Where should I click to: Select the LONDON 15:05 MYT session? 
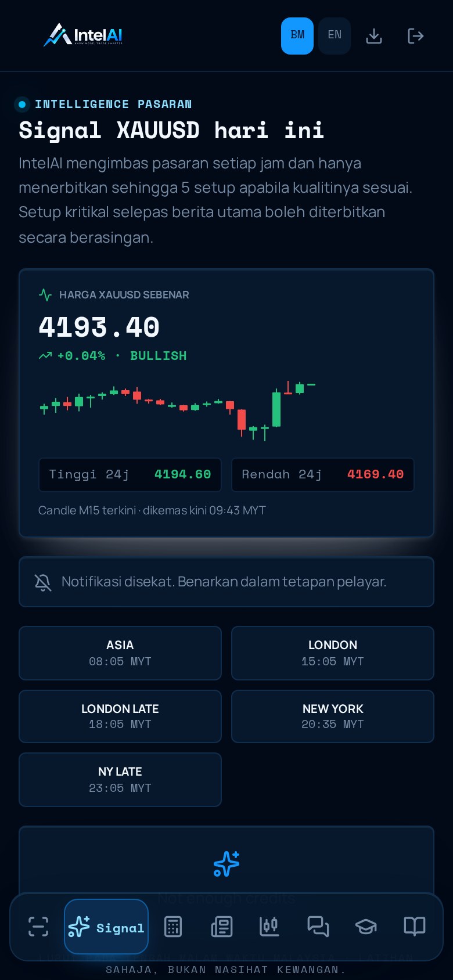[333, 653]
